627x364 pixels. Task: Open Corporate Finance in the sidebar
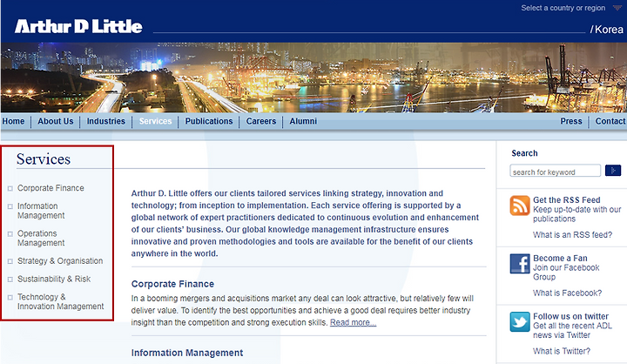tap(51, 188)
